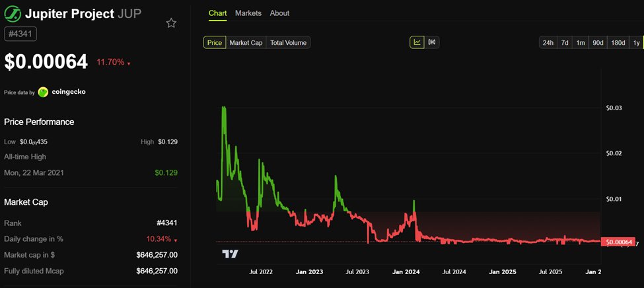644x288 pixels.
Task: Click the Low price value
Action: click(34, 142)
